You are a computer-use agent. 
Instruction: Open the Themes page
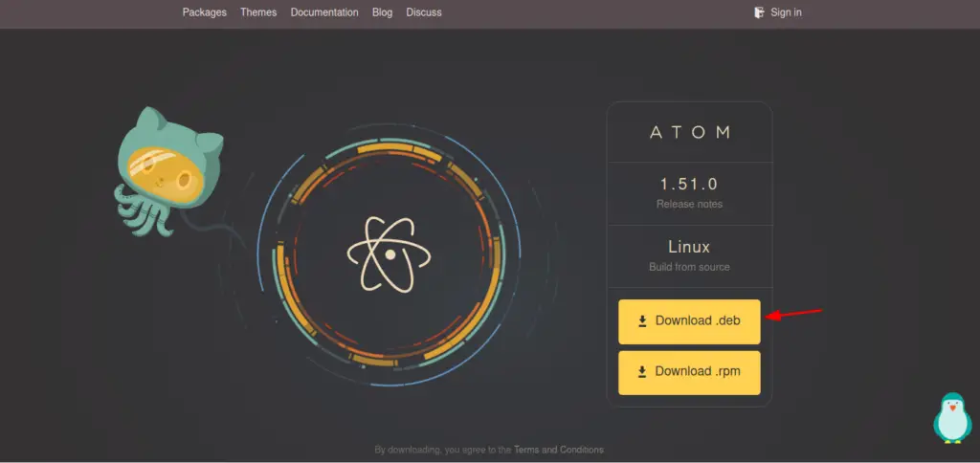258,12
